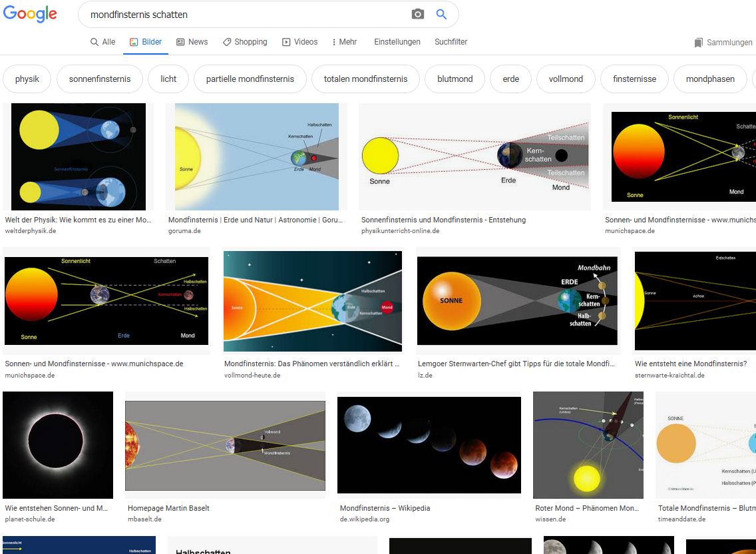Expand the Suchfilter options
This screenshot has height=554, width=756.
click(x=451, y=41)
